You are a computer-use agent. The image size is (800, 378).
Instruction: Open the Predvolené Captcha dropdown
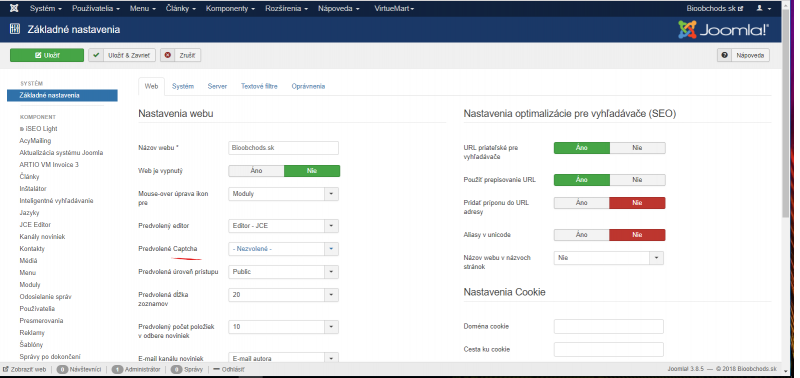click(284, 249)
